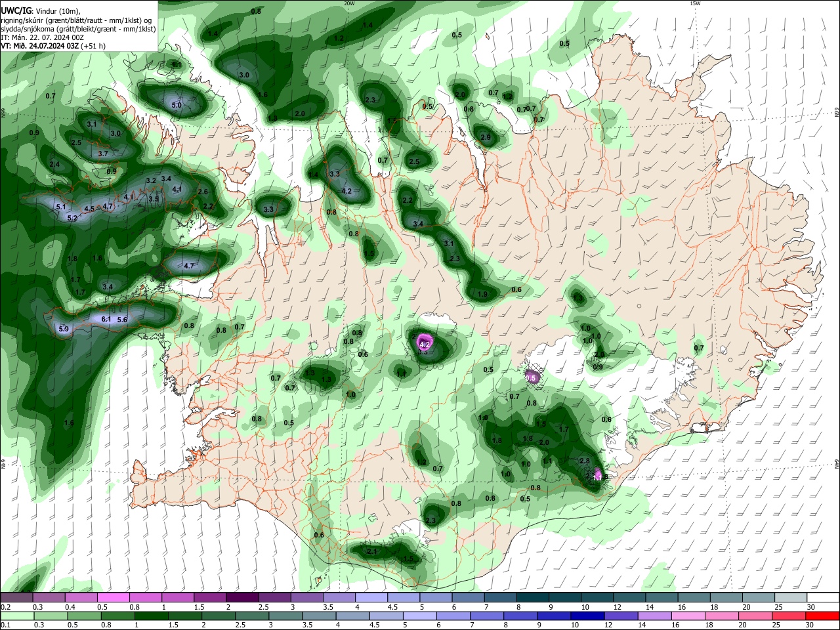Select the darkest green 1–1.5 rain swatch

[x=152, y=616]
